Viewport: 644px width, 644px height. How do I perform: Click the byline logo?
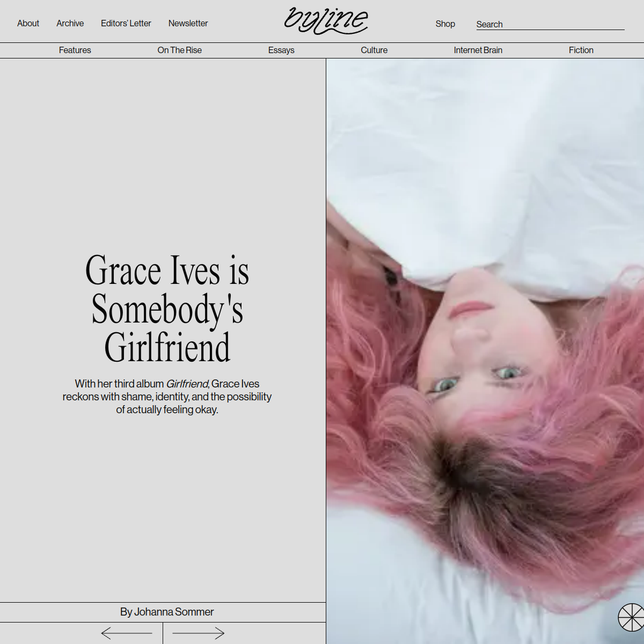(x=326, y=20)
